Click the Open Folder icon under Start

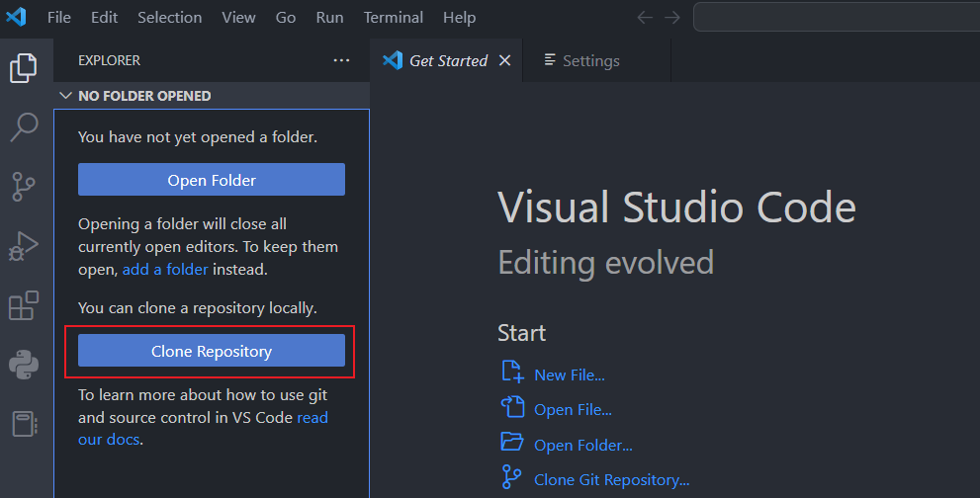pyautogui.click(x=512, y=441)
